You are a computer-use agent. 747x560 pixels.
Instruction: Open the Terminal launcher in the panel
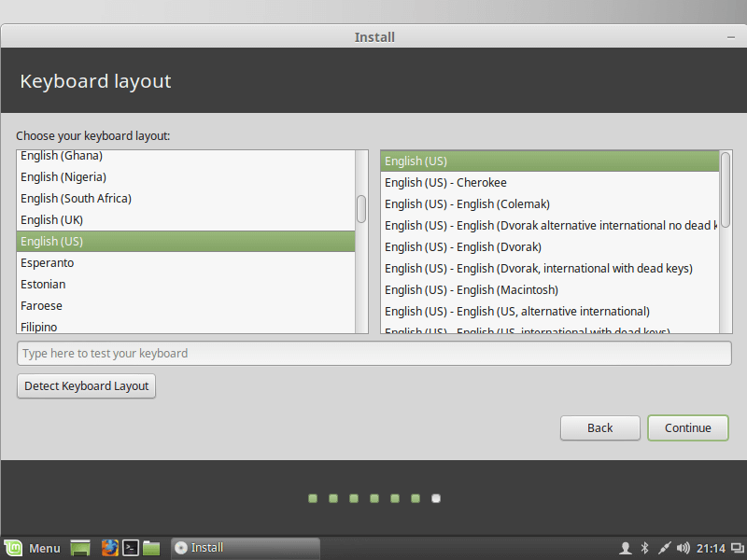tap(132, 548)
